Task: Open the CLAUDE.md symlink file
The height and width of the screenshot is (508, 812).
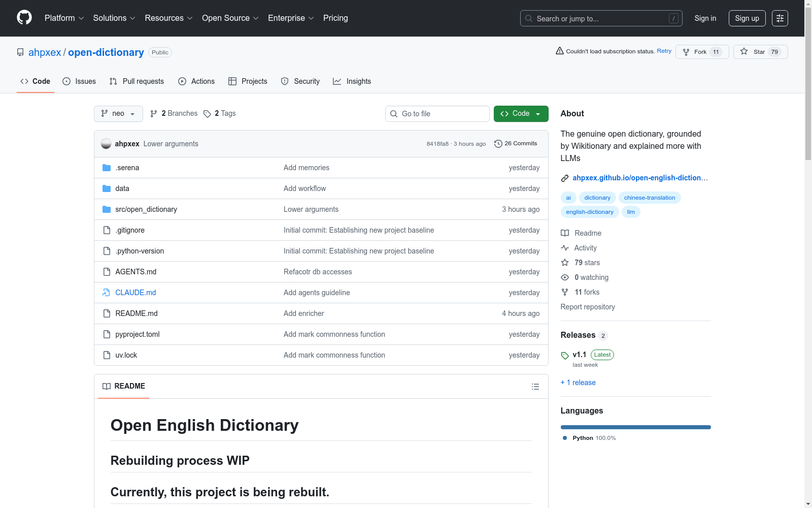Action: (136, 293)
